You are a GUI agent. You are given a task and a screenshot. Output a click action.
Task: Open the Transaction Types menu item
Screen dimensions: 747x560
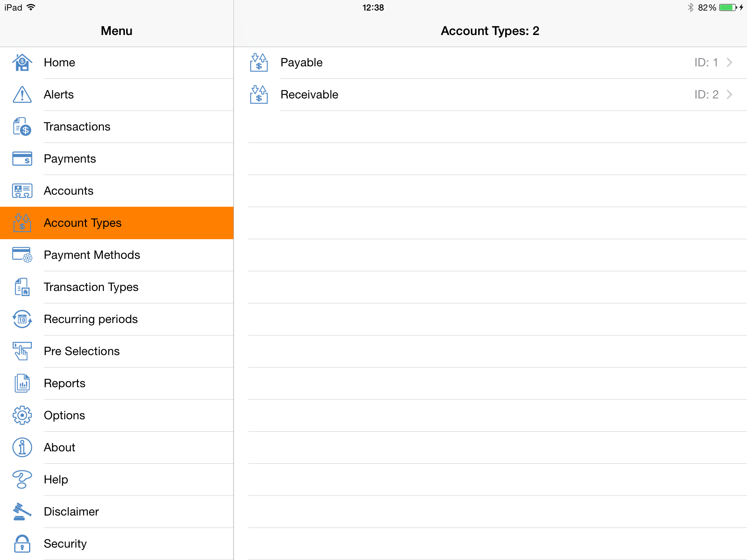tap(91, 287)
